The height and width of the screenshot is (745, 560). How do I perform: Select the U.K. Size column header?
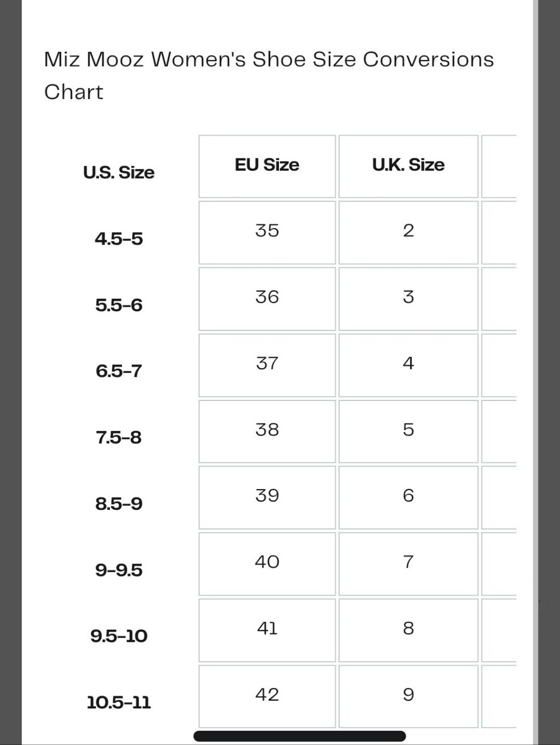(x=408, y=166)
